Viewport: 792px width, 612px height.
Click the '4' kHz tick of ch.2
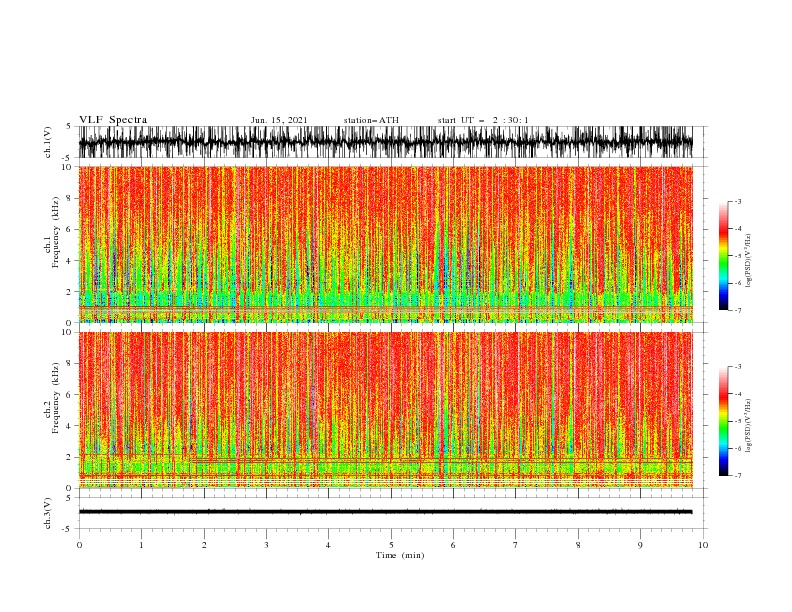69,426
